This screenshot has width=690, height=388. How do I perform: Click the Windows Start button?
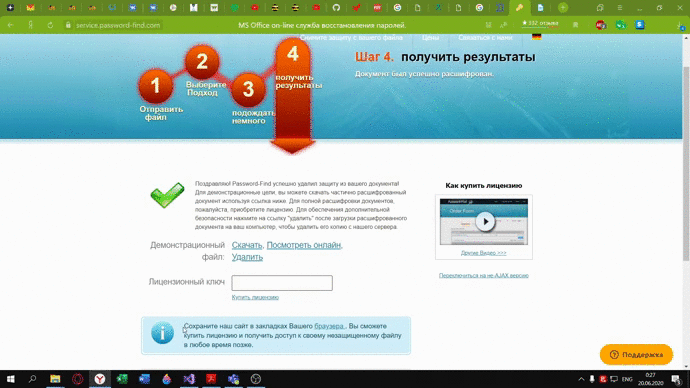(11, 379)
